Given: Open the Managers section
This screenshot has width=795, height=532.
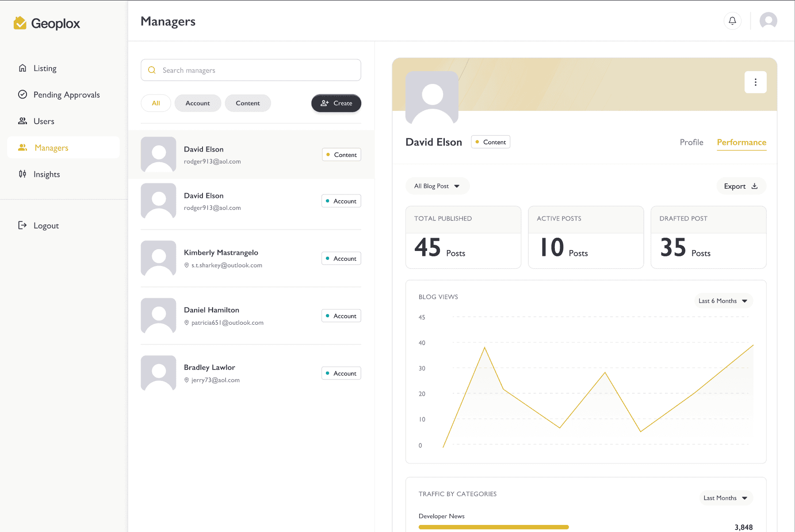Looking at the screenshot, I should click(63, 148).
